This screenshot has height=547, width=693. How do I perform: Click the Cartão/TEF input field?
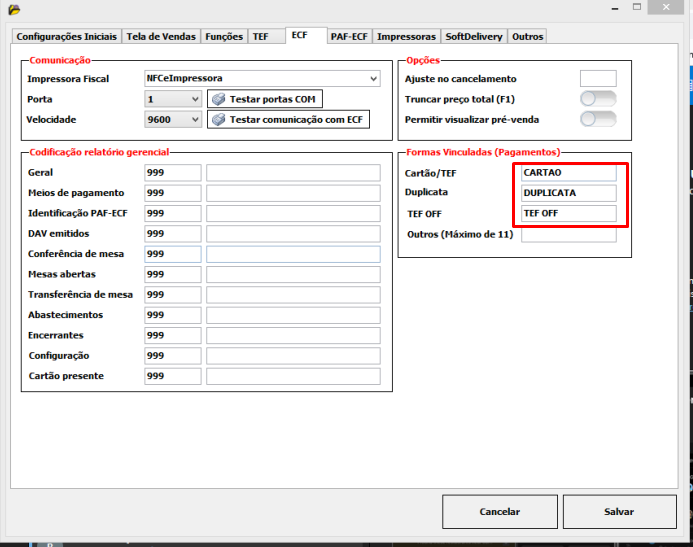568,173
